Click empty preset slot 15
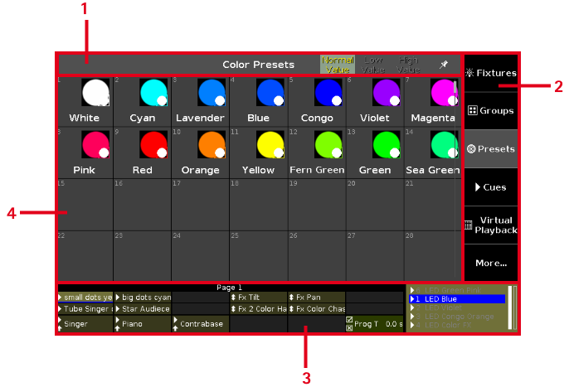569x392 pixels. (85, 203)
